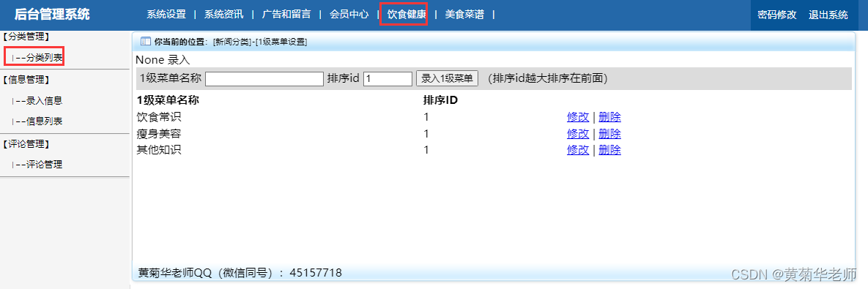Click 修改 for 其他知识

(578, 150)
